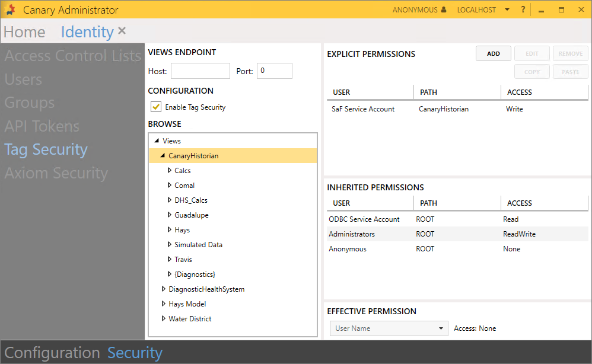
Task: Click the EDIT permission button
Action: point(532,53)
